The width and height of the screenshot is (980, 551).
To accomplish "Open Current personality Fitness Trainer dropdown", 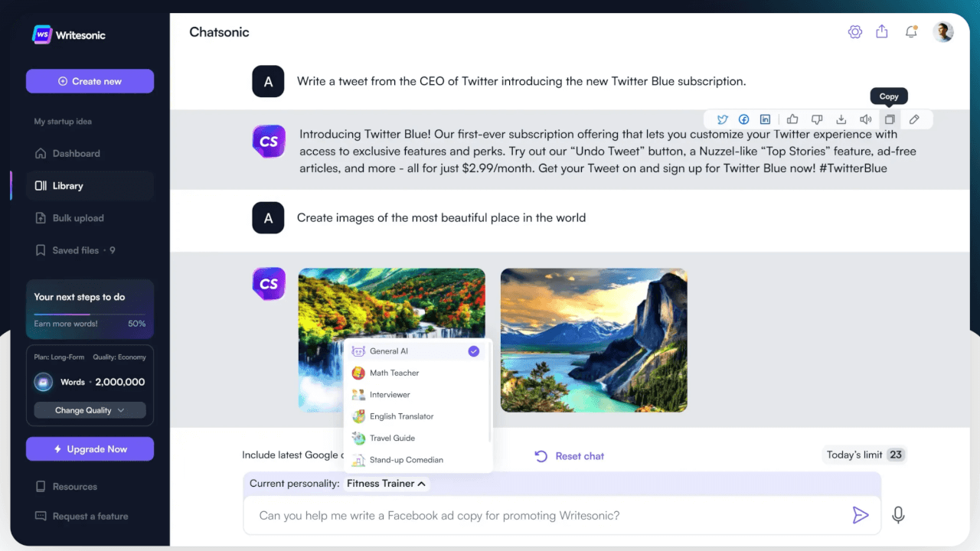I will pyautogui.click(x=387, y=484).
